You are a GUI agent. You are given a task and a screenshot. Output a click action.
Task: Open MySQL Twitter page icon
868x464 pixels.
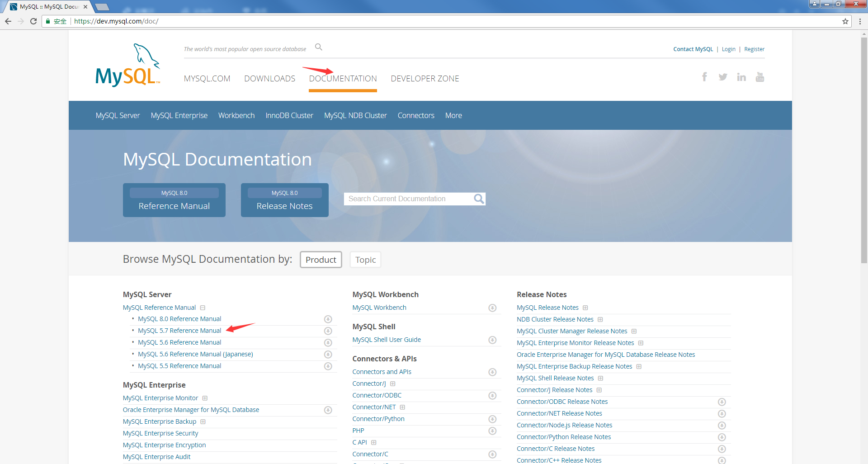pyautogui.click(x=723, y=77)
